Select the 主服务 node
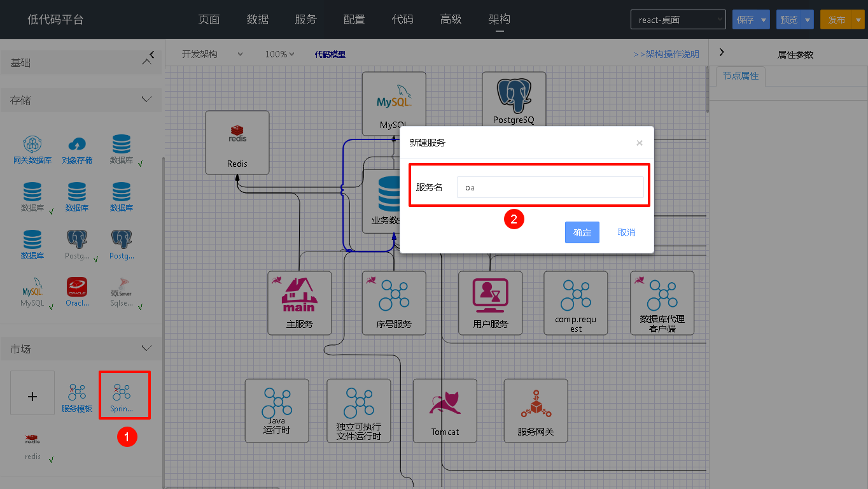 [300, 303]
